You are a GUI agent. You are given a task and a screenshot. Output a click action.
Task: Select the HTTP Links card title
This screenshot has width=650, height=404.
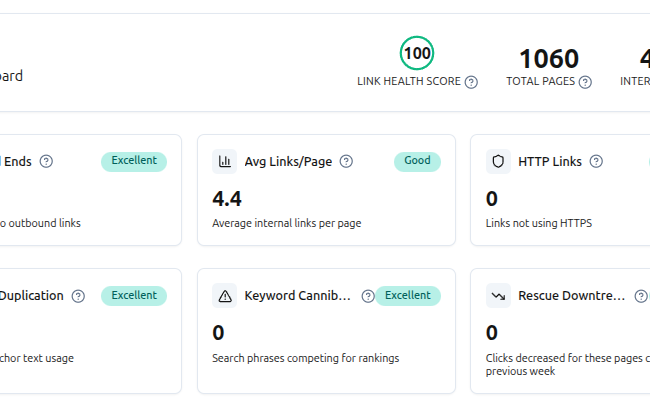tap(550, 161)
